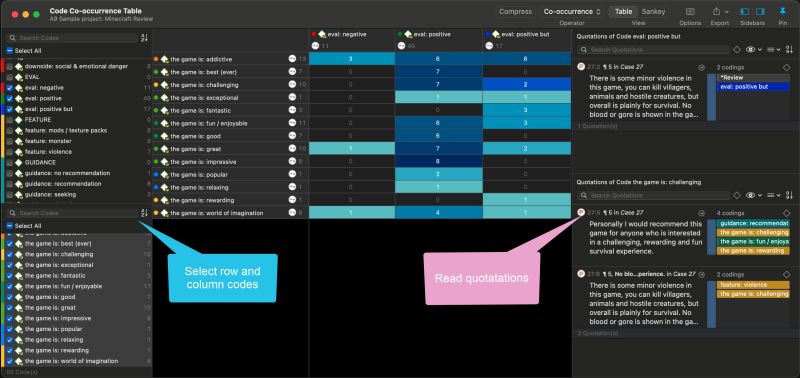800x378 pixels.
Task: Toggle the right sidebar icon
Action: [x=760, y=11]
